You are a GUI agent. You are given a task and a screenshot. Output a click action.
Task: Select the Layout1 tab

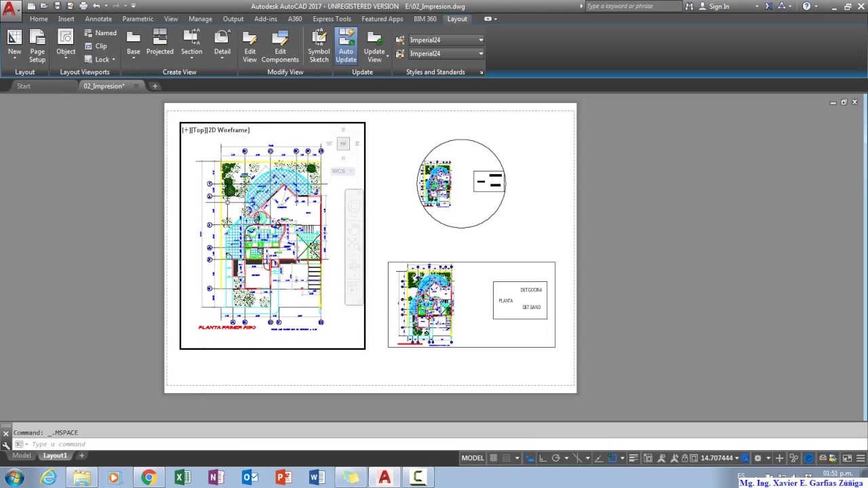coord(55,455)
